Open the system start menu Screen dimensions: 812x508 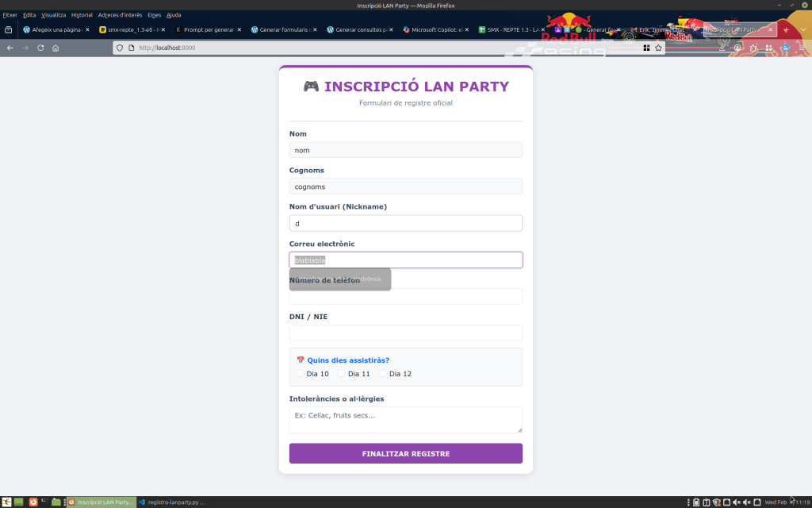6,502
